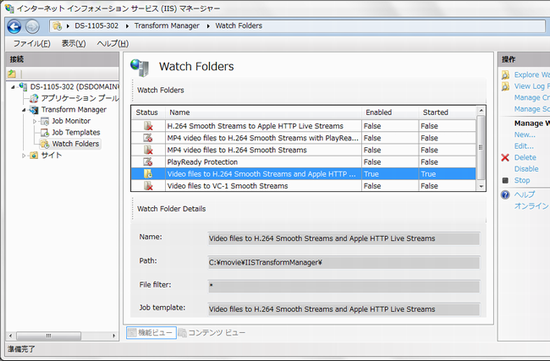The image size is (550, 361).
Task: Click the Job template field
Action: [x=344, y=309]
